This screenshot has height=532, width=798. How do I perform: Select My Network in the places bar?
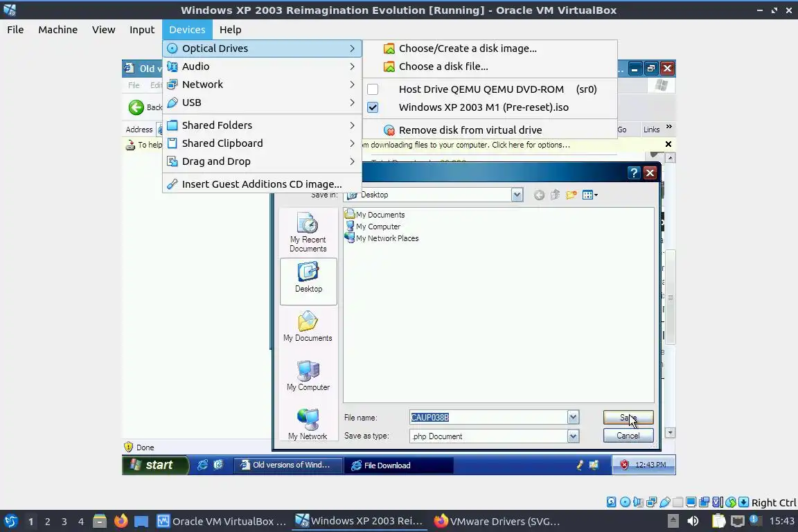[308, 425]
